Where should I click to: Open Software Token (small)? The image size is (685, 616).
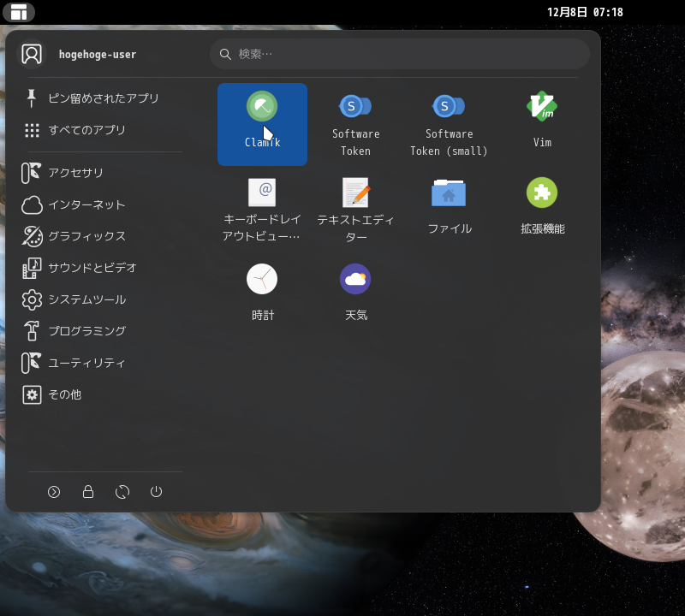[x=449, y=120]
